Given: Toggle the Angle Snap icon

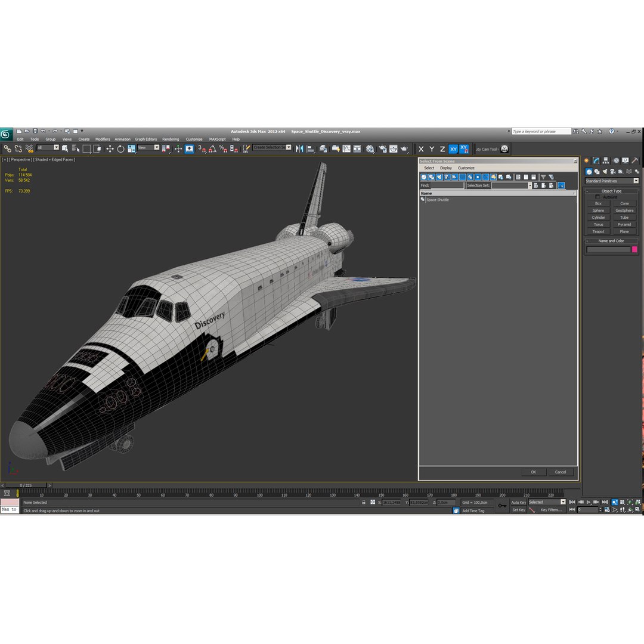Looking at the screenshot, I should (212, 148).
